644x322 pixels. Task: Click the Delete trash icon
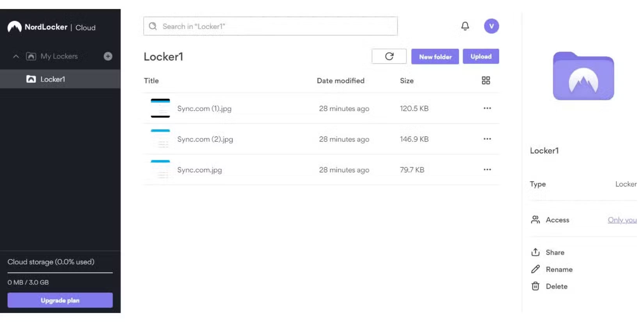(x=535, y=286)
